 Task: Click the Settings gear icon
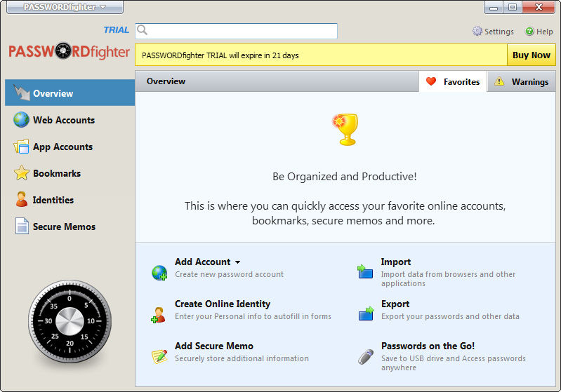[477, 31]
